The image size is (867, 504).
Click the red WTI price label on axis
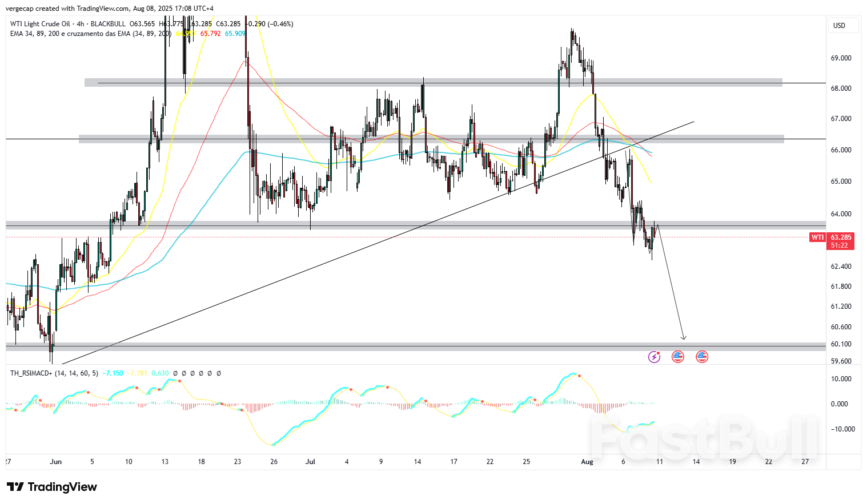817,237
